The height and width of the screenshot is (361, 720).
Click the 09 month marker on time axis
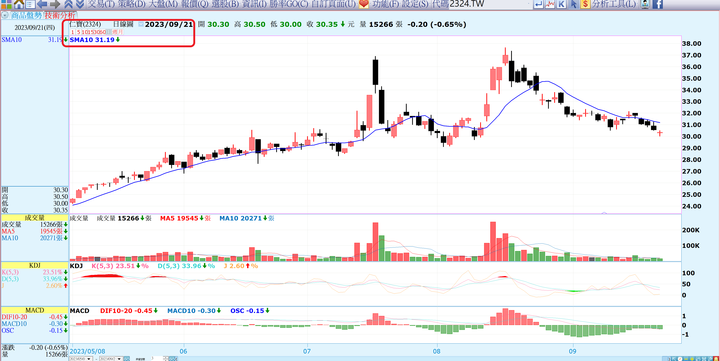(573, 351)
